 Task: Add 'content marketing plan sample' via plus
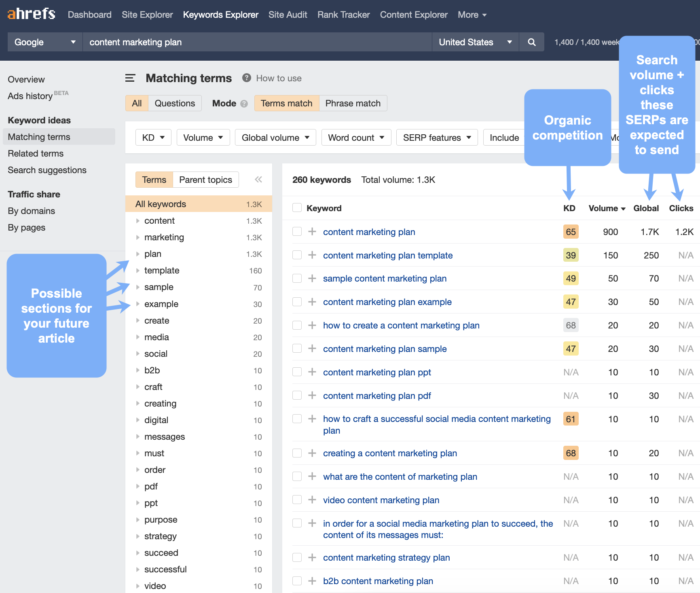(312, 348)
